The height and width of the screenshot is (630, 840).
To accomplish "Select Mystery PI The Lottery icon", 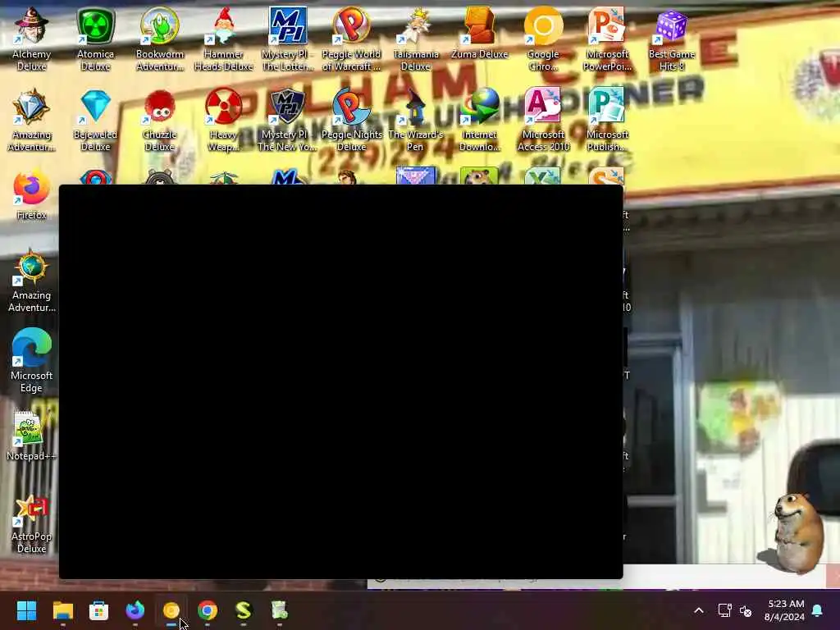I will [x=288, y=39].
